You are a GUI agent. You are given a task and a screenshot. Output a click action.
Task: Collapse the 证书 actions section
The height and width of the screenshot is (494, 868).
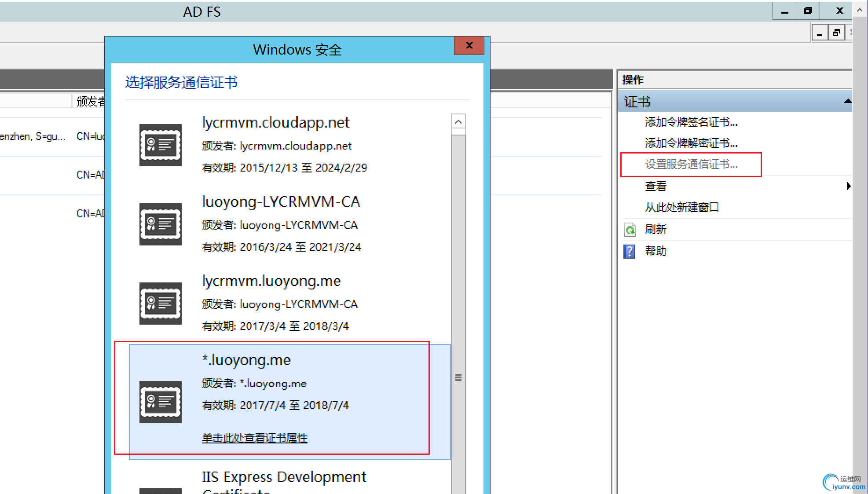pos(847,102)
